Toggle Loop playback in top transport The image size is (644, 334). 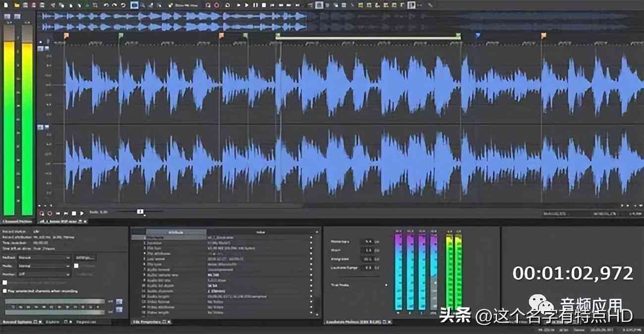(227, 4)
